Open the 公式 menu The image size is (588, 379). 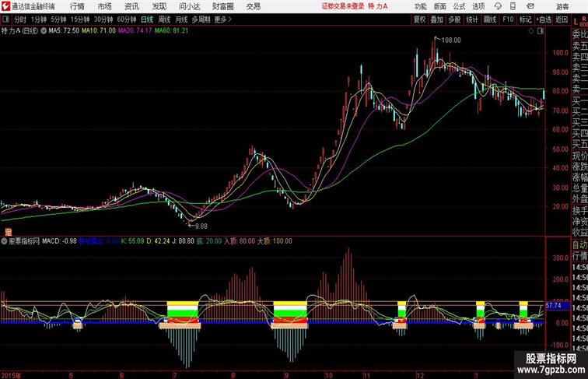coord(459,6)
